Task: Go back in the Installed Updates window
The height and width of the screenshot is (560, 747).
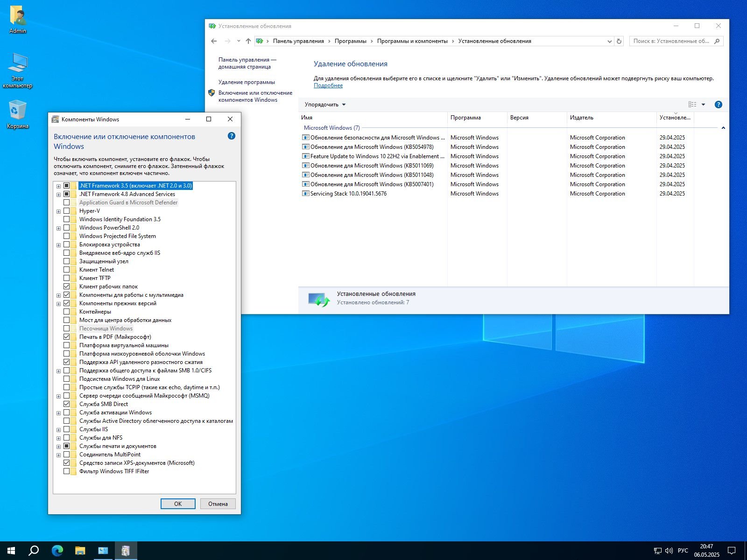Action: (214, 41)
